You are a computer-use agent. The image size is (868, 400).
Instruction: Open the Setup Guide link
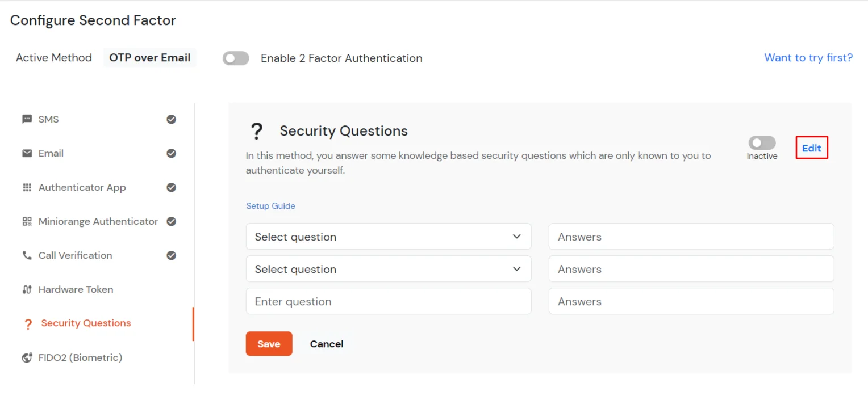(271, 205)
